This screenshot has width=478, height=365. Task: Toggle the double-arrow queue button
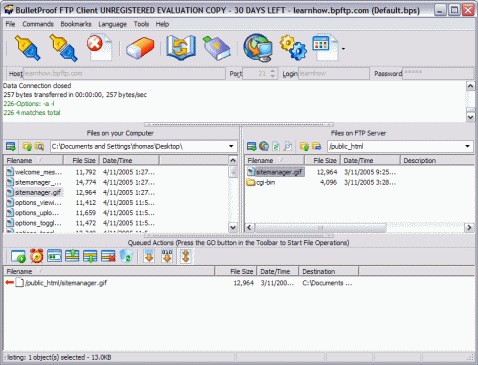[x=186, y=256]
